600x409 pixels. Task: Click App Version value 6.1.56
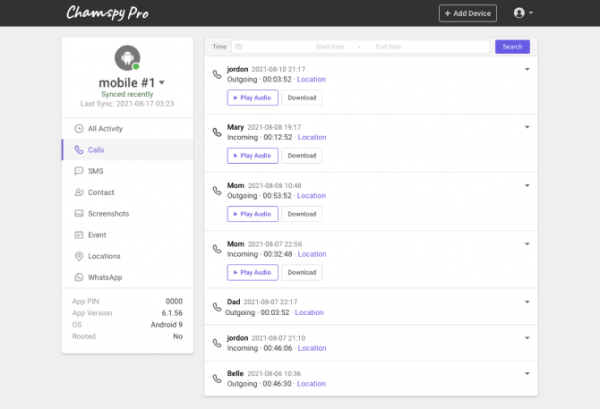pyautogui.click(x=172, y=313)
